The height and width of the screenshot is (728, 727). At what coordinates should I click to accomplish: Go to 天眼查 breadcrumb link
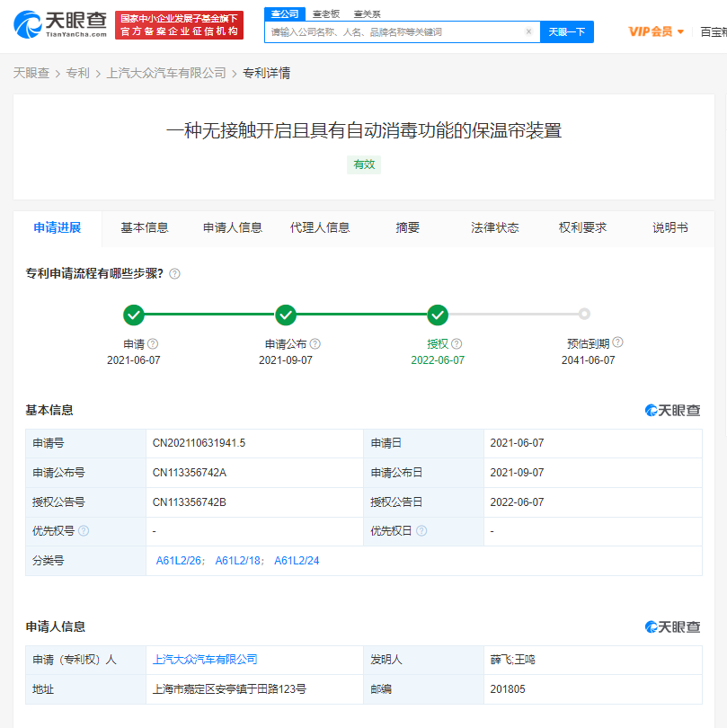click(x=31, y=74)
